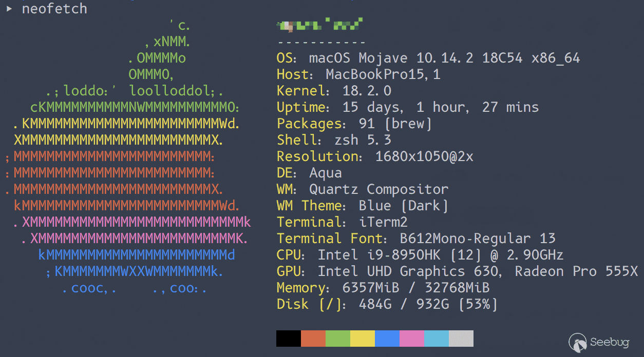Click the blue color block

pos(387,339)
